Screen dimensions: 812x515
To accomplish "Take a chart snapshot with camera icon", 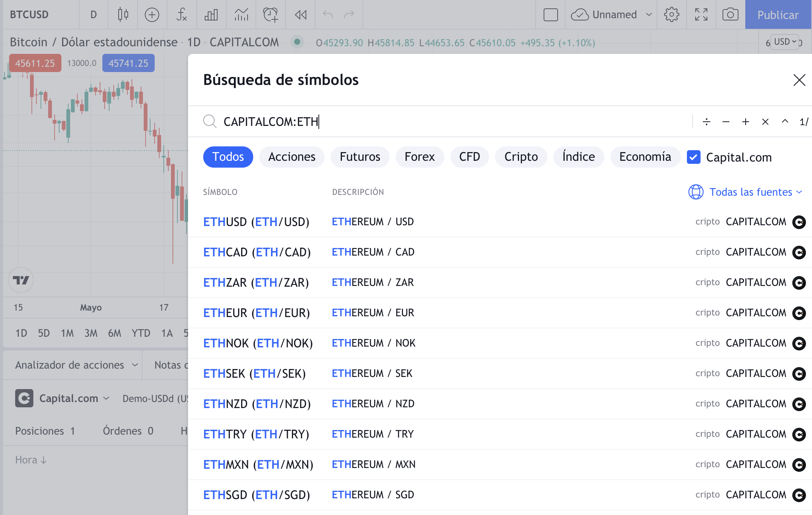I will point(730,15).
